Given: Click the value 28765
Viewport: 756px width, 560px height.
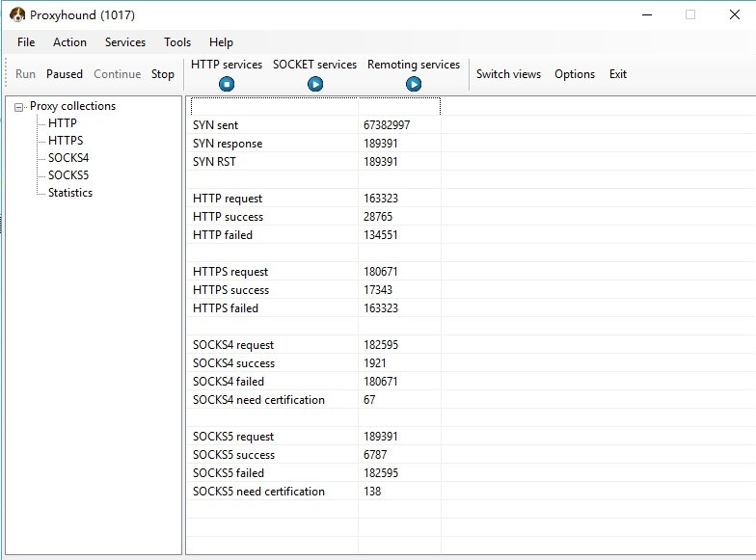Looking at the screenshot, I should [378, 217].
